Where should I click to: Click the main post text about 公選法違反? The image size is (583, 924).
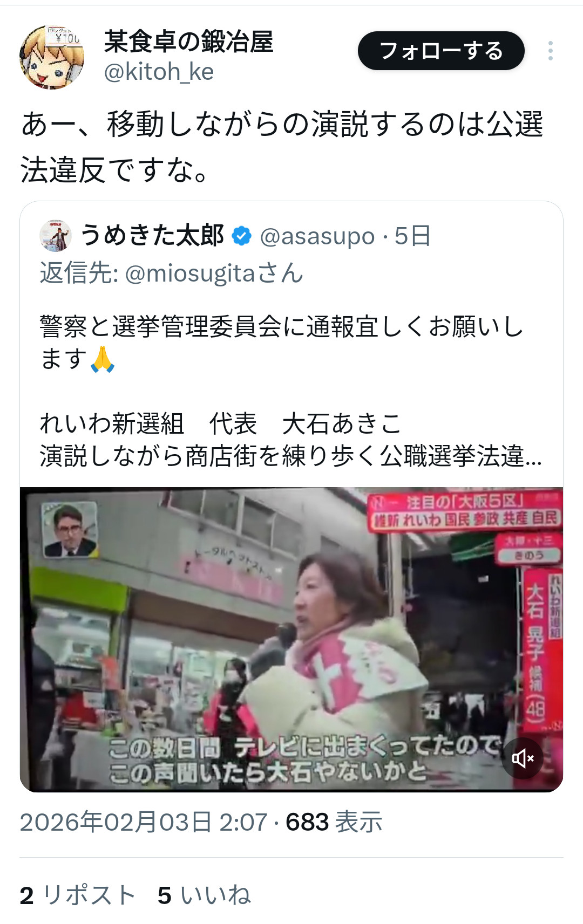282,147
